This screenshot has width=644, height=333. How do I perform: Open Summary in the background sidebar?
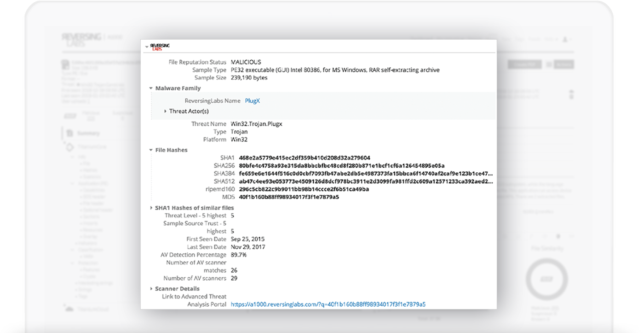tap(88, 134)
